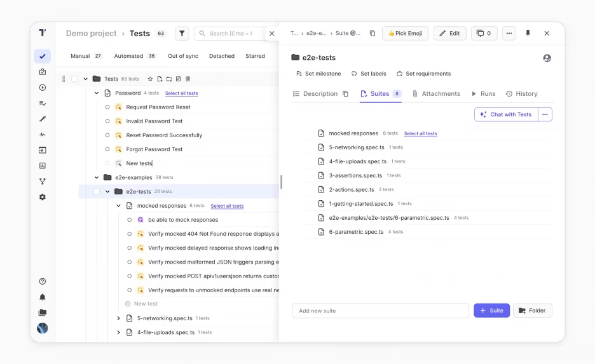The width and height of the screenshot is (595, 364).
Task: Click the Steps stairs sidebar icon
Action: tap(43, 119)
